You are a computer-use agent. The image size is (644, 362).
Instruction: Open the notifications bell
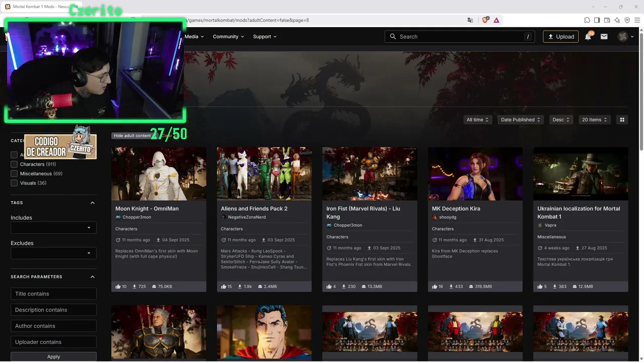[x=588, y=37]
